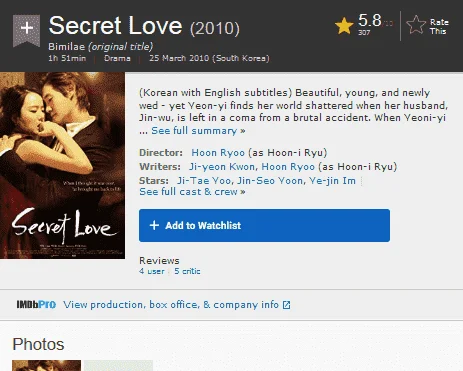Click the gold star rating icon

[344, 26]
